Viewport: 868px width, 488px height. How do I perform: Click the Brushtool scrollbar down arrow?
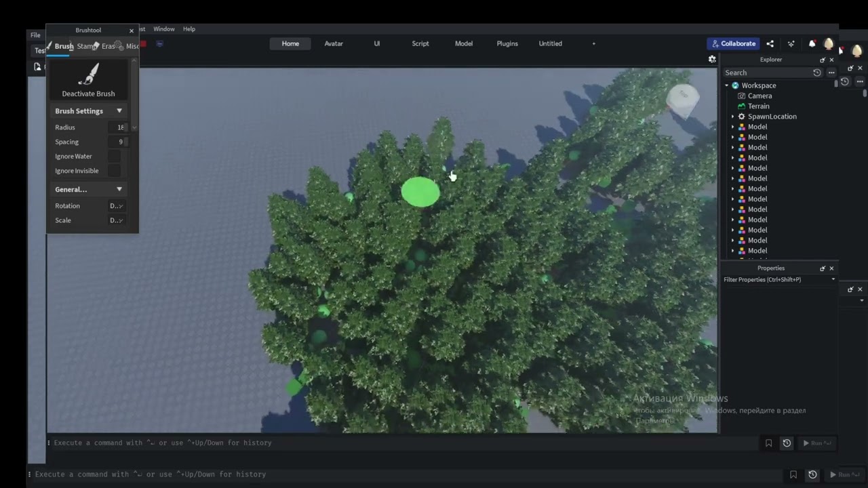point(134,127)
